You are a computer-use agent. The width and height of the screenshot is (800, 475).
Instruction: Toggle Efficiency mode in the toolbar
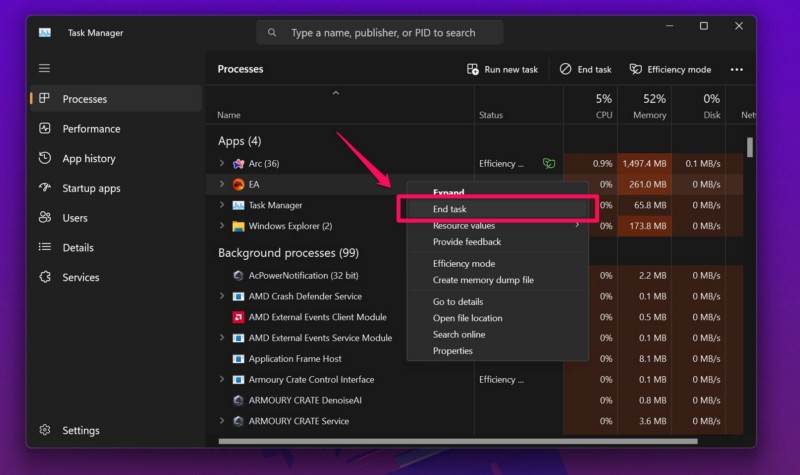(669, 69)
